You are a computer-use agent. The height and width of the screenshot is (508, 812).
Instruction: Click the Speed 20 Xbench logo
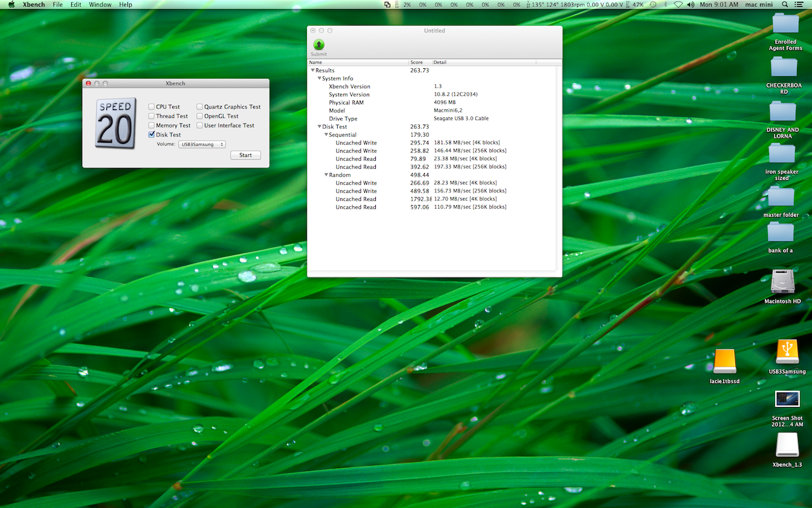[x=115, y=124]
